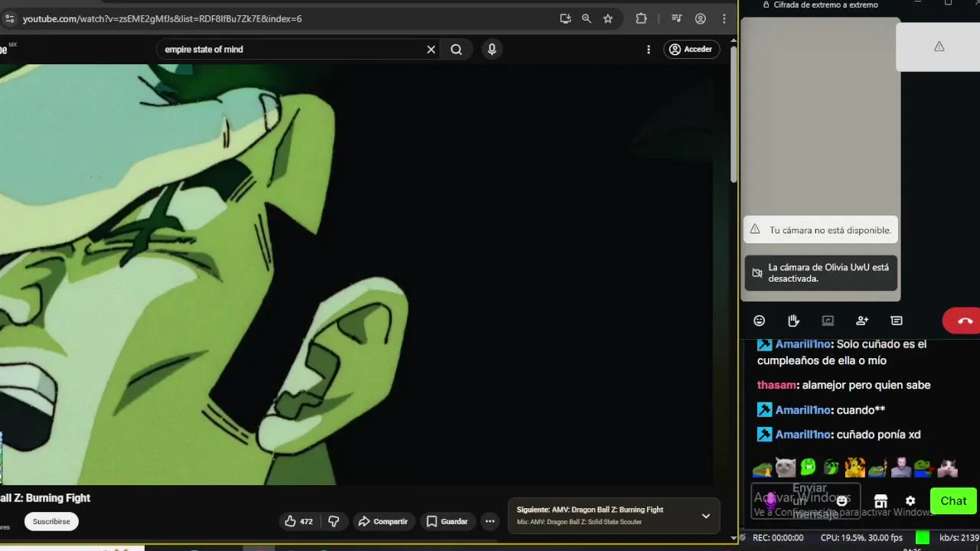Click the Enviar un mensaje input
The image size is (980, 551).
click(805, 500)
